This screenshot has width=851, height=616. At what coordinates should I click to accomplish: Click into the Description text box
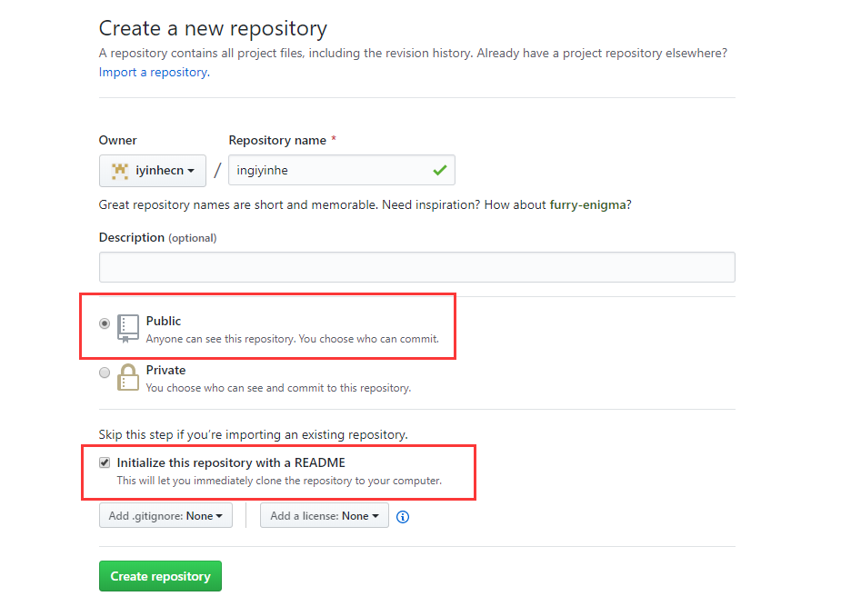click(x=416, y=267)
